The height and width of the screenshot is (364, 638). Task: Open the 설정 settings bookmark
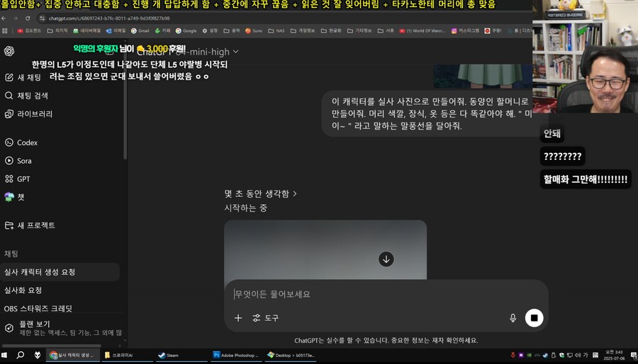coord(211,30)
